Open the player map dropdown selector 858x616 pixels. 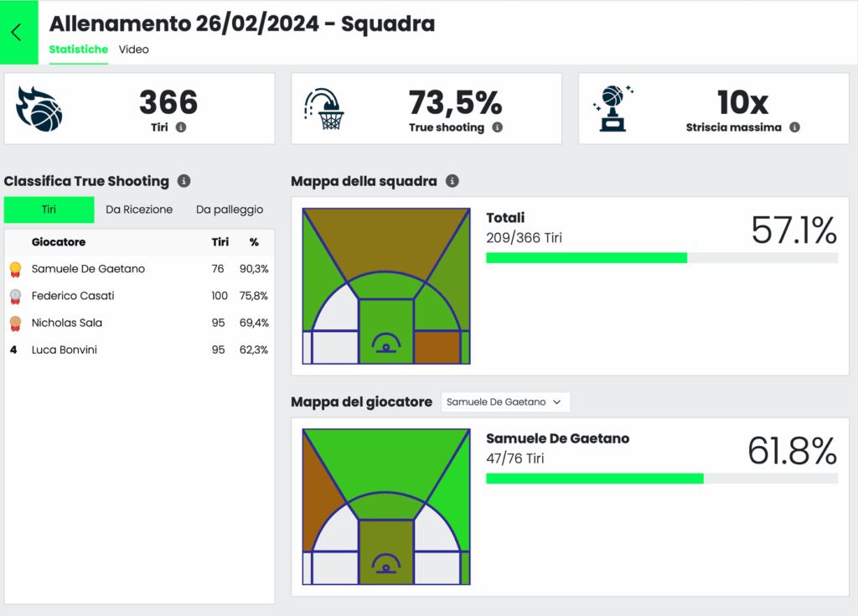pyautogui.click(x=505, y=402)
